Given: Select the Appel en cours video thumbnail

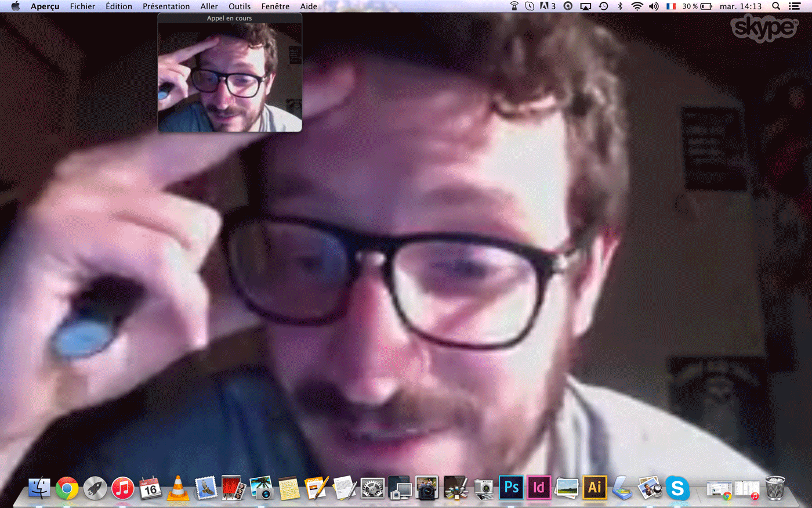Looking at the screenshot, I should point(230,77).
